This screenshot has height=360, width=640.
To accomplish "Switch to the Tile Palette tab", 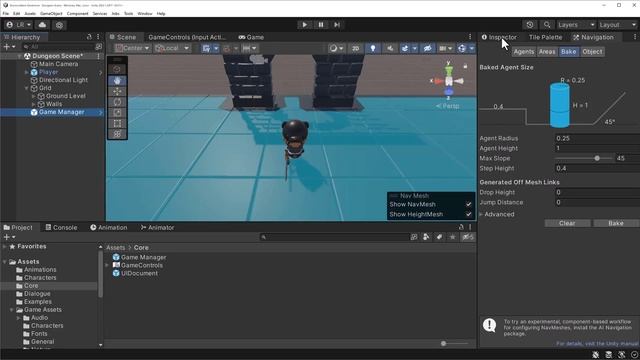I will click(x=545, y=37).
